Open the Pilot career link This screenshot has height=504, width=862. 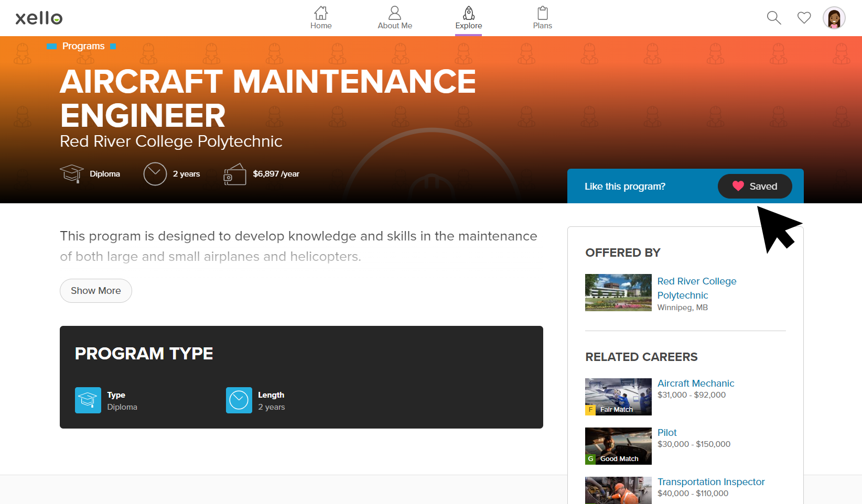click(x=667, y=433)
